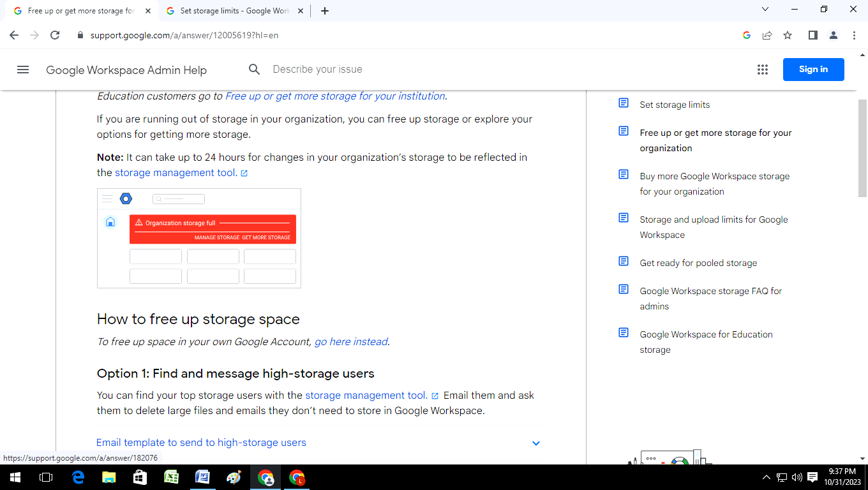Open the hamburger main menu

pyautogui.click(x=23, y=70)
